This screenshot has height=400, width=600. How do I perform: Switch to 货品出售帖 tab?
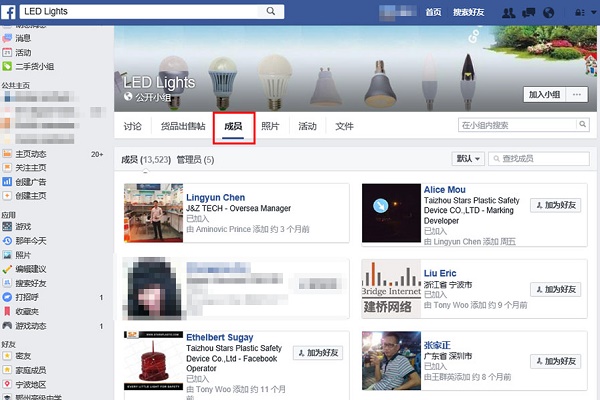183,126
